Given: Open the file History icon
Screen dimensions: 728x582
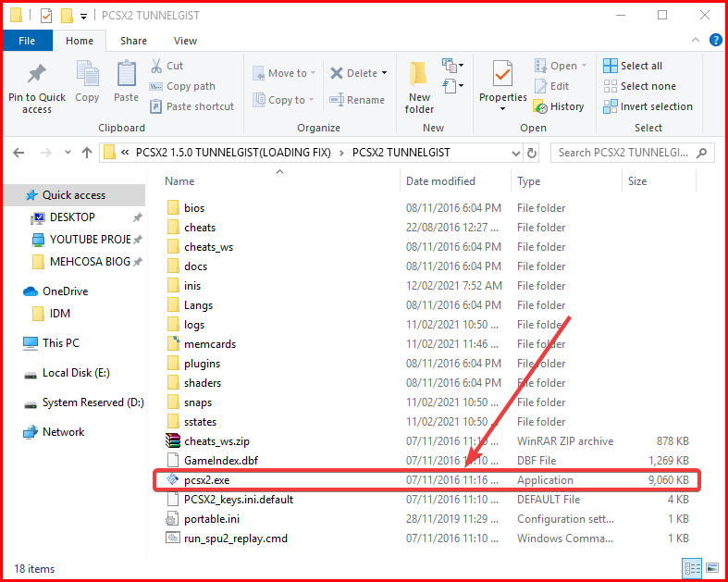Looking at the screenshot, I should pos(540,106).
